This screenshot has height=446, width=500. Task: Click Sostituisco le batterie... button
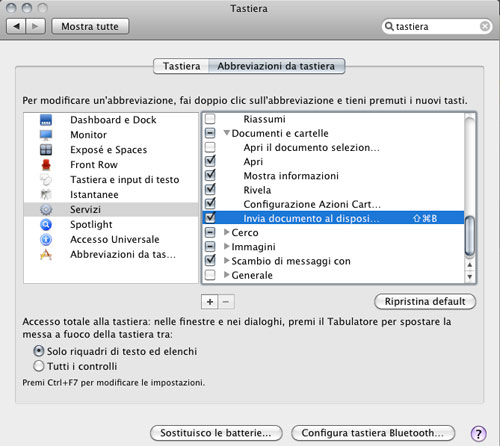point(216,433)
